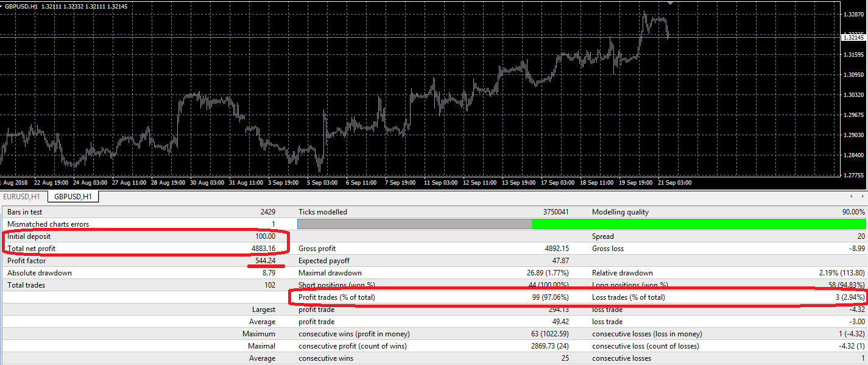
Task: Click the 11 Sep 03:00 time label
Action: click(x=440, y=182)
